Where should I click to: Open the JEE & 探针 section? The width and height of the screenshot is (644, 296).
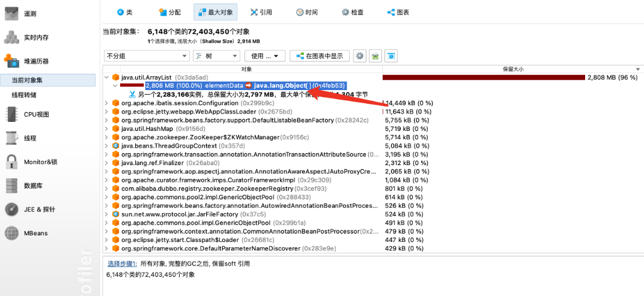pyautogui.click(x=29, y=210)
